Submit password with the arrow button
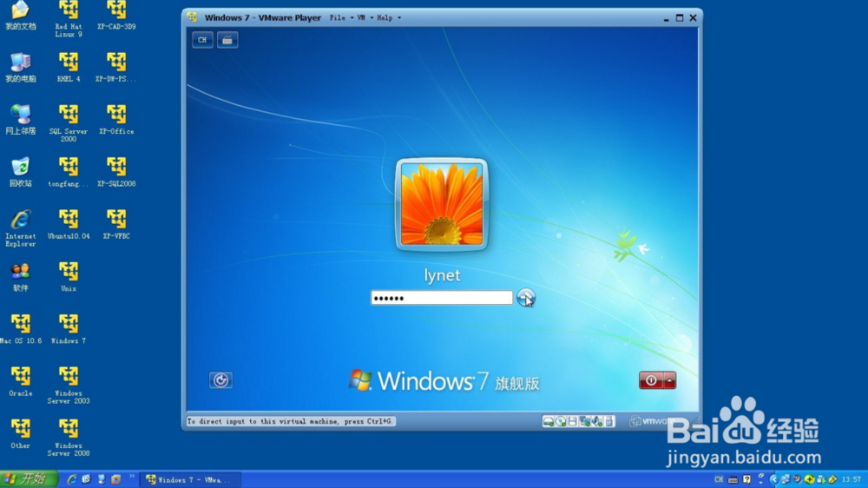Viewport: 868px width, 488px height. click(x=526, y=298)
